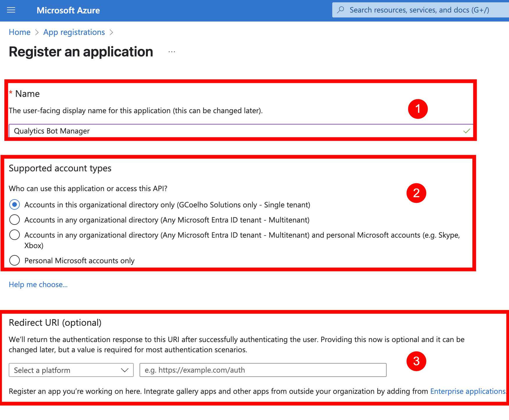Click the breadcrumb chevron after Home
This screenshot has width=509, height=420.
tap(37, 33)
